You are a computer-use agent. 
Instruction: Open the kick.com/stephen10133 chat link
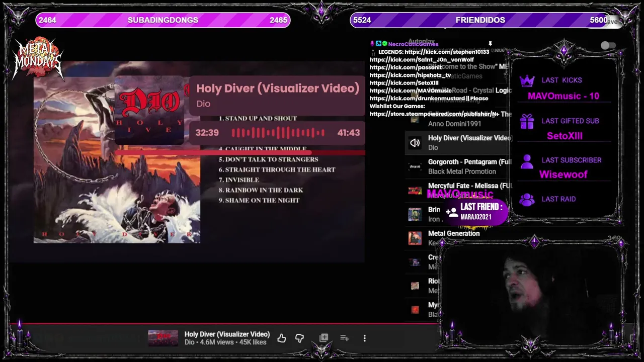[x=447, y=52]
